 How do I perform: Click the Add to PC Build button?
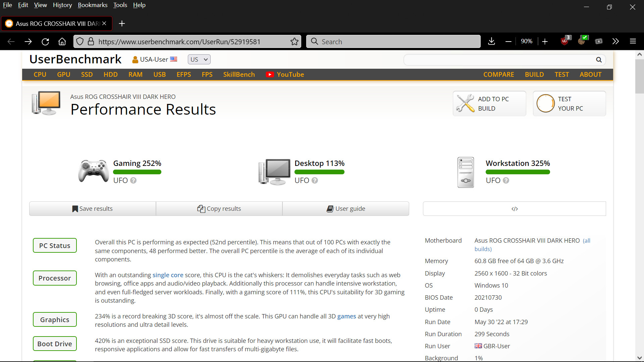489,104
